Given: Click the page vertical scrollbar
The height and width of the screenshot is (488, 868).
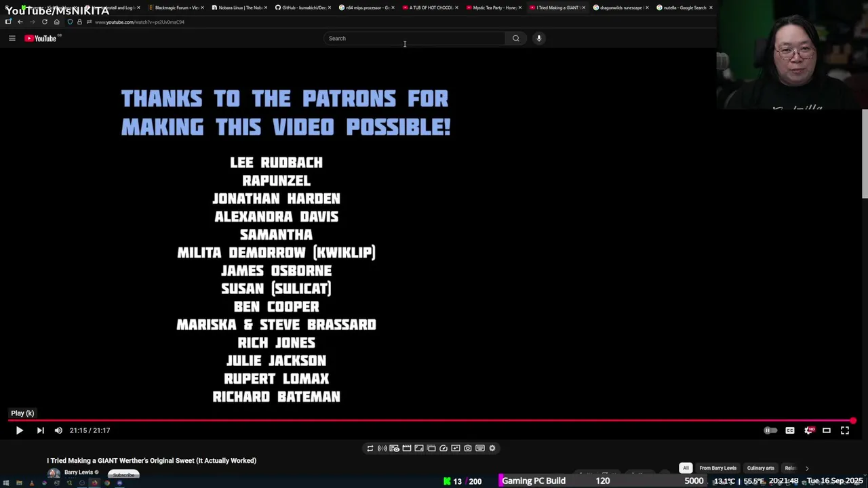Looking at the screenshot, I should coord(865,152).
